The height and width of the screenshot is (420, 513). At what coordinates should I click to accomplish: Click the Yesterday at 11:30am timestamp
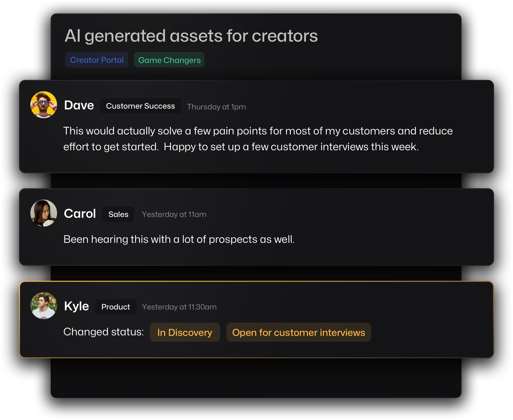click(x=179, y=307)
